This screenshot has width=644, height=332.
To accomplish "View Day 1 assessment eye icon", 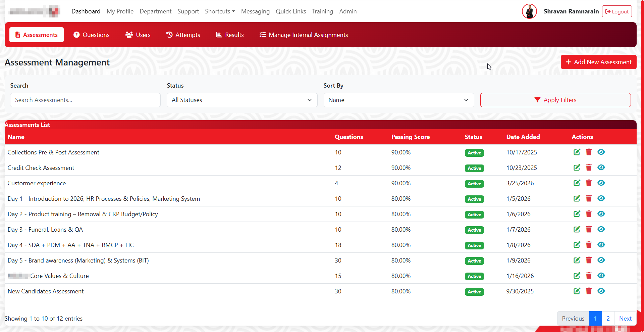I will click(601, 198).
